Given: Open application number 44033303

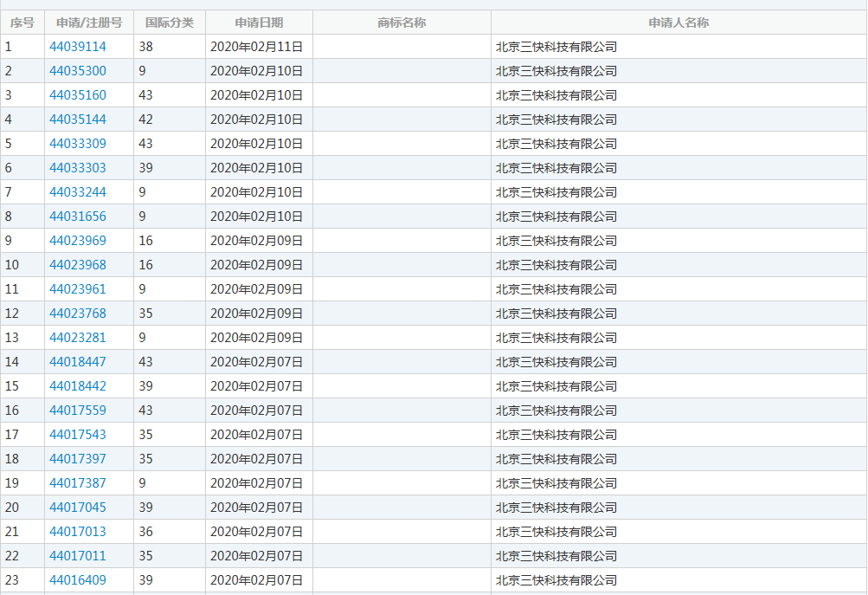Looking at the screenshot, I should click(x=78, y=168).
